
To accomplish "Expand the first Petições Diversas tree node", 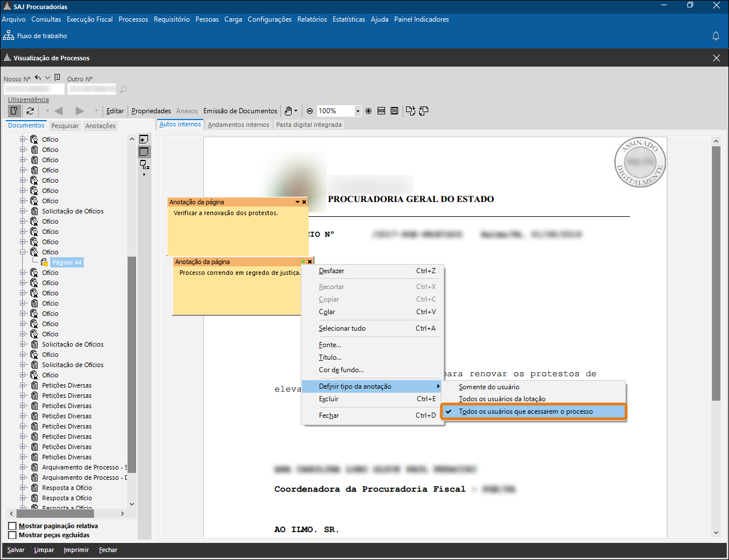I will pyautogui.click(x=23, y=385).
